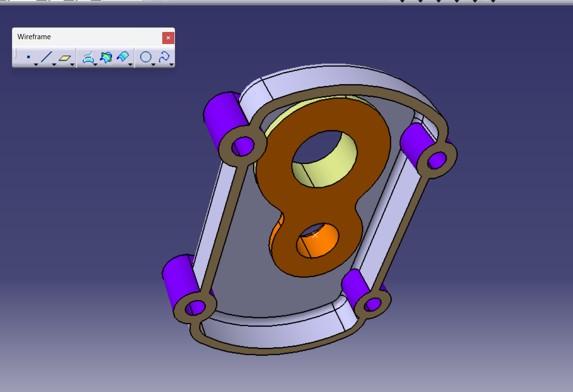Select the Plane tool icon
This screenshot has width=573, height=392.
pyautogui.click(x=65, y=58)
